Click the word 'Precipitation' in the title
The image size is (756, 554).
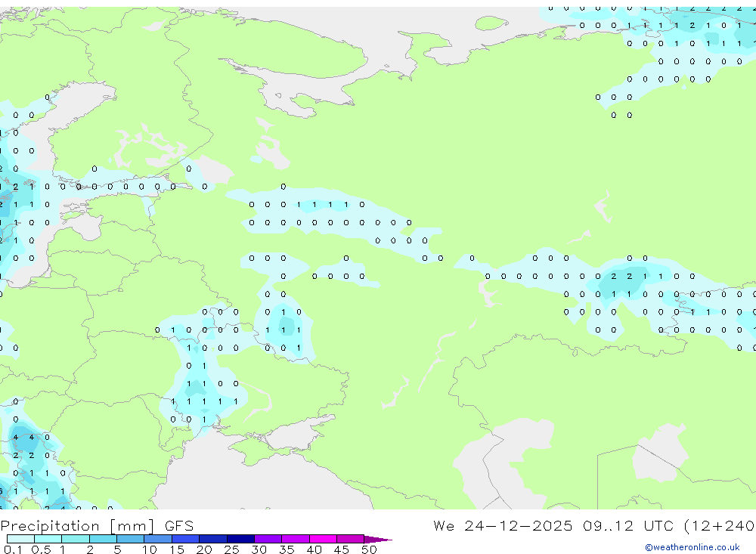pos(50,525)
